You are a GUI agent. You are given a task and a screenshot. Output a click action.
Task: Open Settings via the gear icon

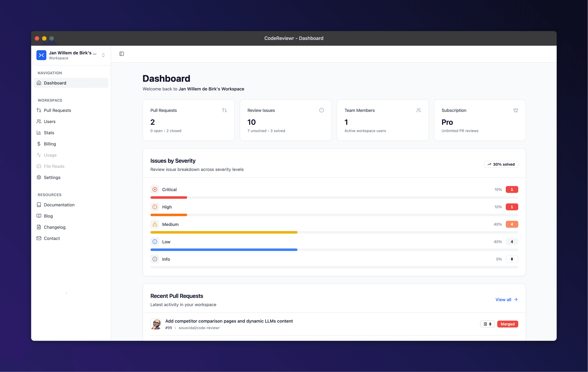(39, 177)
